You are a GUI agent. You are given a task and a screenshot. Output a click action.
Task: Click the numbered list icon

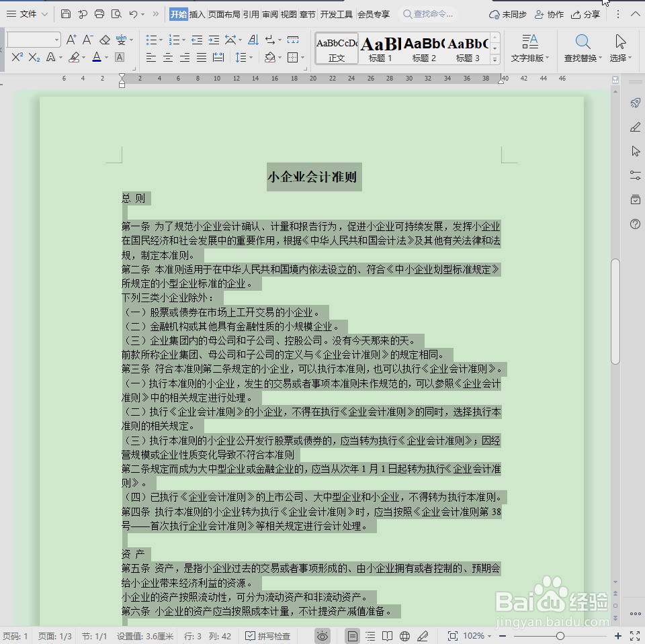pos(174,40)
